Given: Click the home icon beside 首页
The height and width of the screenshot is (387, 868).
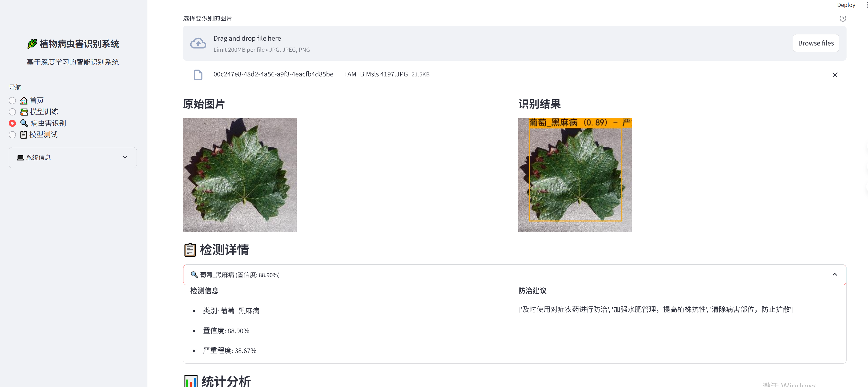Looking at the screenshot, I should (x=24, y=100).
